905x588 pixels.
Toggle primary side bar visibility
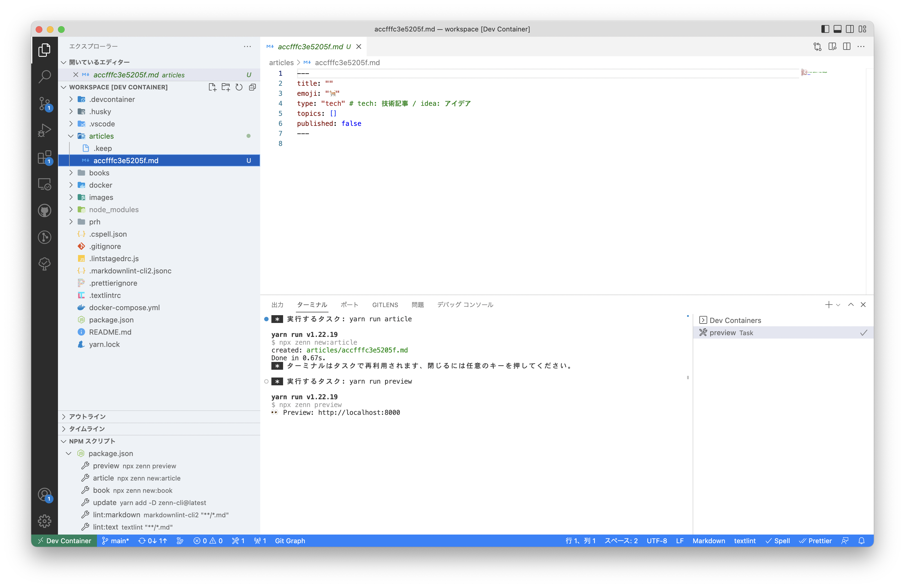click(825, 29)
